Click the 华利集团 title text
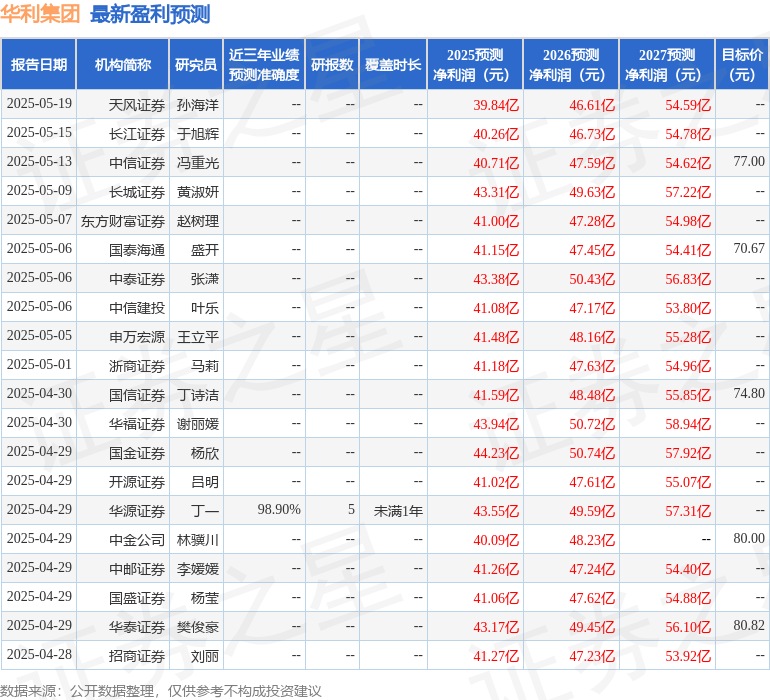 (x=40, y=14)
